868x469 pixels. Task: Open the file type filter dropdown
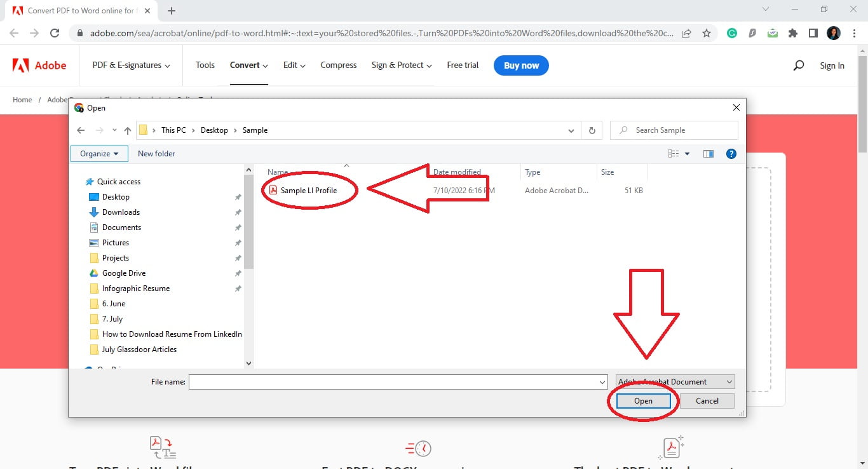pyautogui.click(x=675, y=382)
